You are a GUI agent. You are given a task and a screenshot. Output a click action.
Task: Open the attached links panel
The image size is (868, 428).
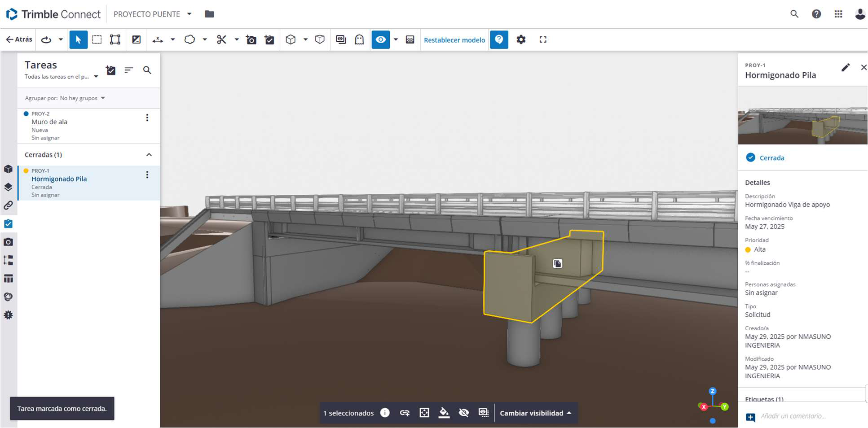coord(8,205)
